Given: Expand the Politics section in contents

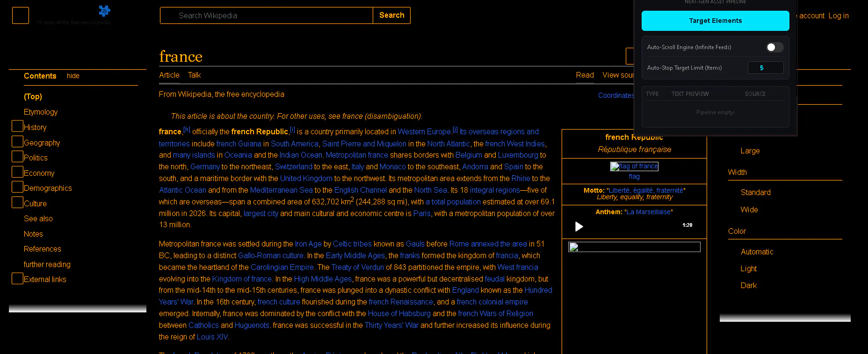Looking at the screenshot, I should [x=17, y=157].
